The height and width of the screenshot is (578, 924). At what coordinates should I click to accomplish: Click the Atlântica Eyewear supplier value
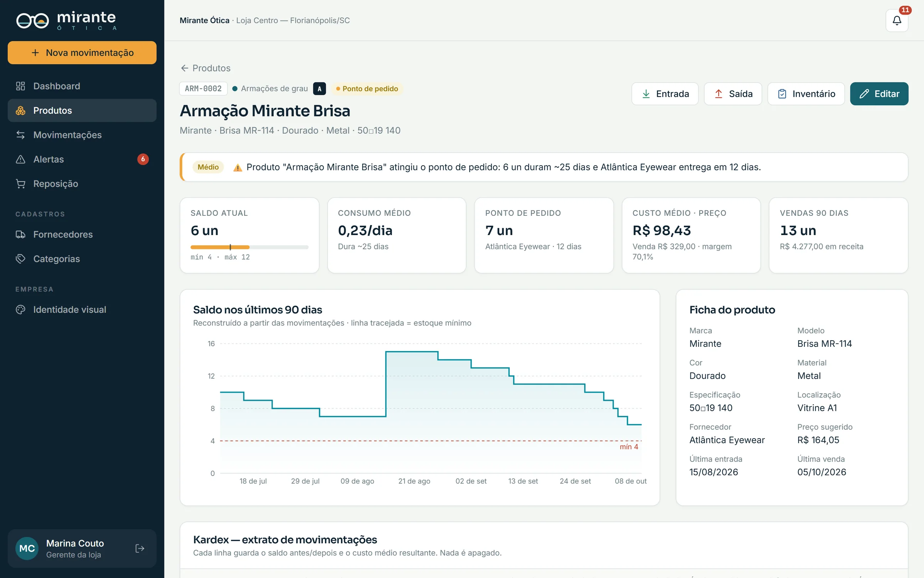(726, 440)
